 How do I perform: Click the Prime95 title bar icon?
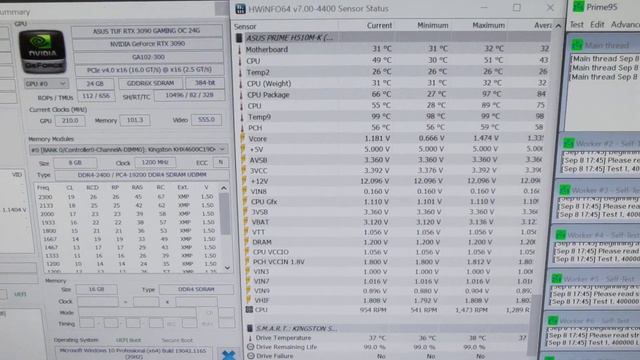click(x=578, y=6)
